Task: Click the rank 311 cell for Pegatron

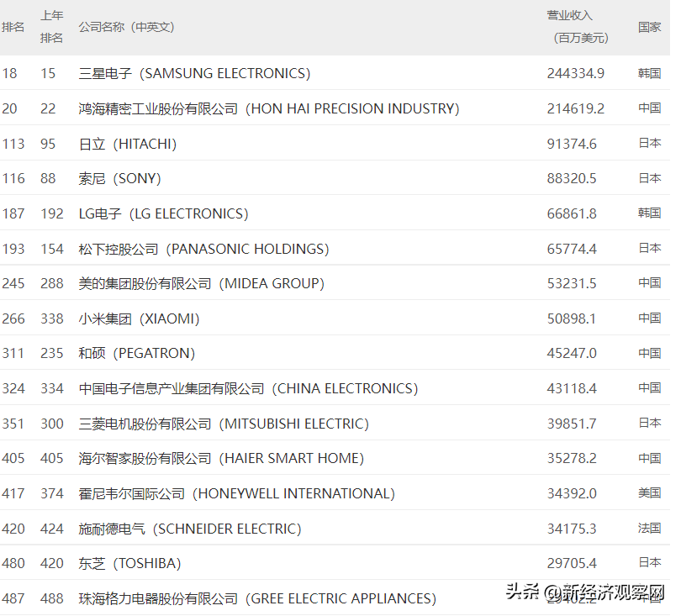Action: 13,353
